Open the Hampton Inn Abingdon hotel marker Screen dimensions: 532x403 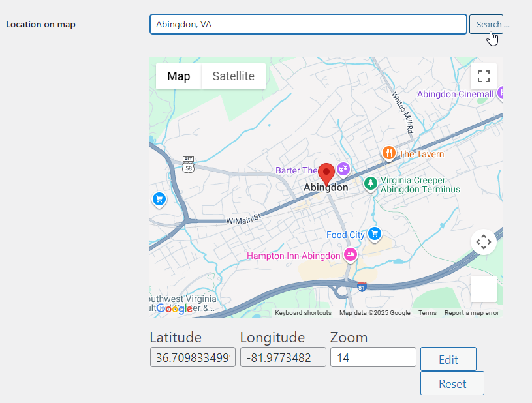coord(351,255)
